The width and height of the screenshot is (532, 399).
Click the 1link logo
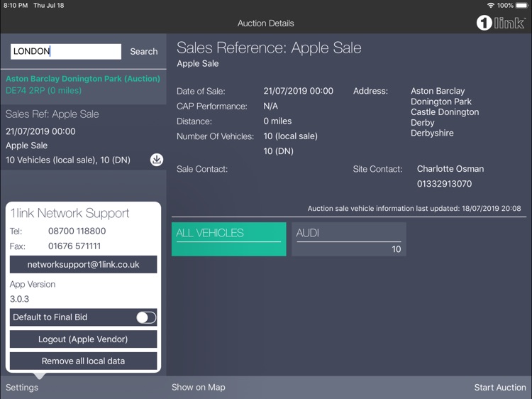click(x=501, y=23)
